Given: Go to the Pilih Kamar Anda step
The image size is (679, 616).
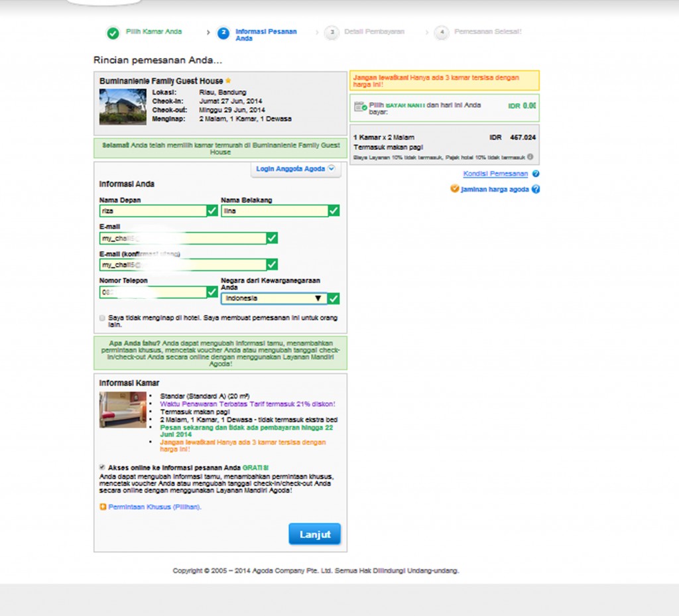Looking at the screenshot, I should click(153, 32).
